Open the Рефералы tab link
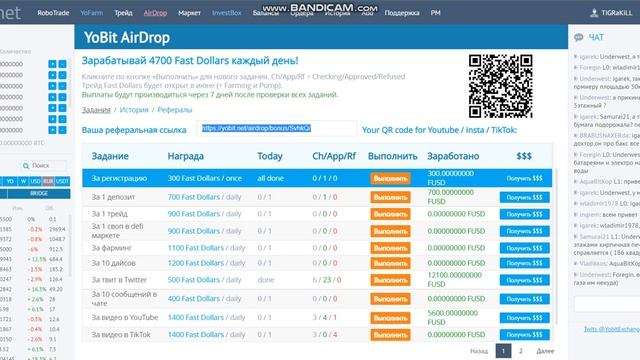 pyautogui.click(x=175, y=110)
